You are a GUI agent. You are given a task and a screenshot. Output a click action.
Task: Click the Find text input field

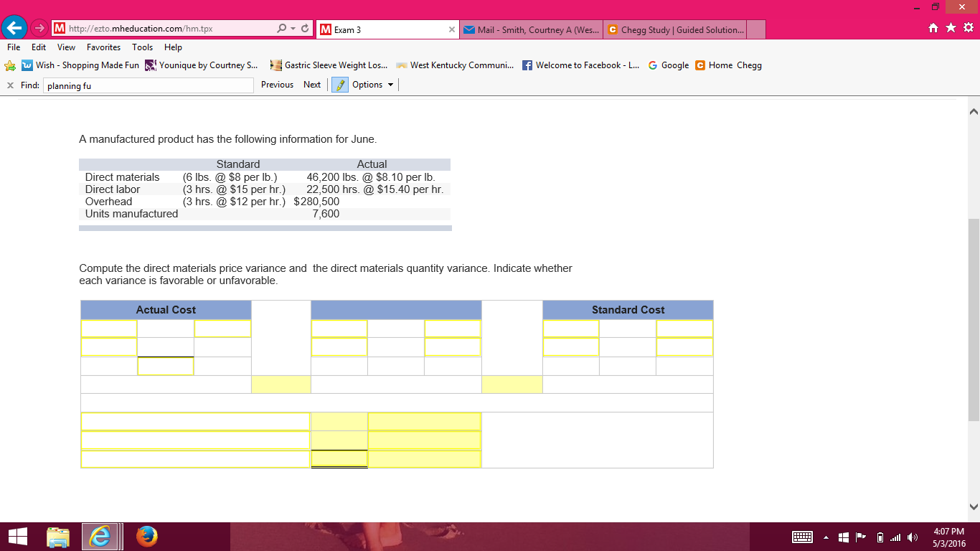[149, 85]
